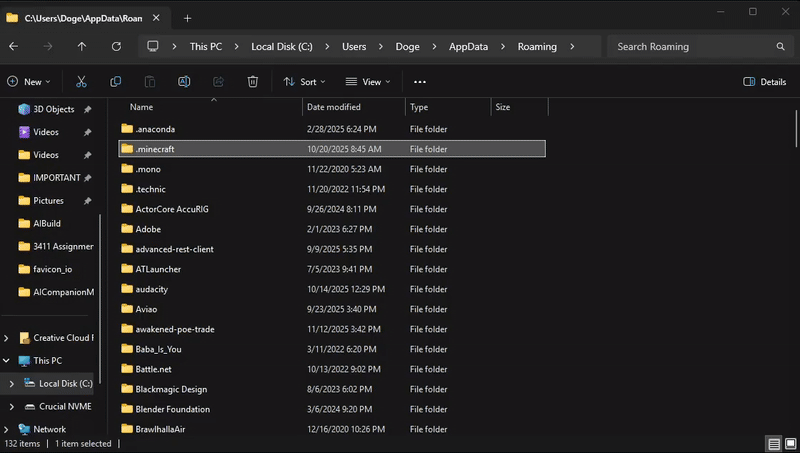
Task: Click Roaming breadcrumb segment
Action: 537,46
